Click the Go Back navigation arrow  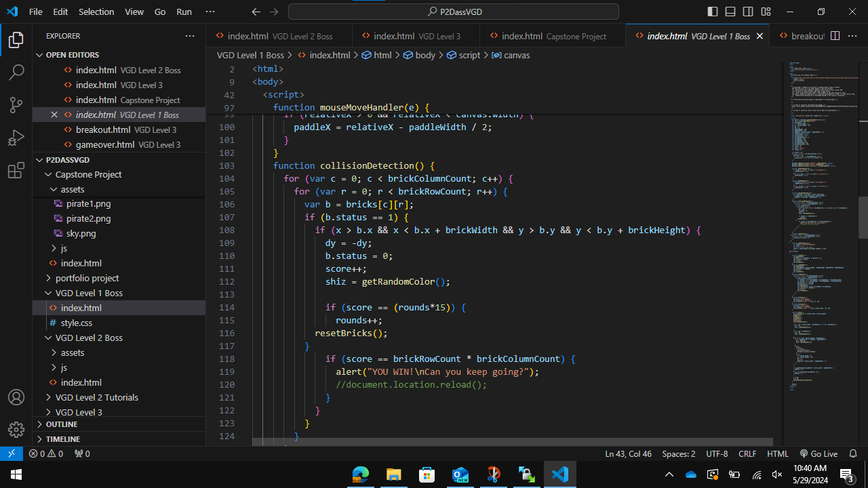pyautogui.click(x=256, y=12)
